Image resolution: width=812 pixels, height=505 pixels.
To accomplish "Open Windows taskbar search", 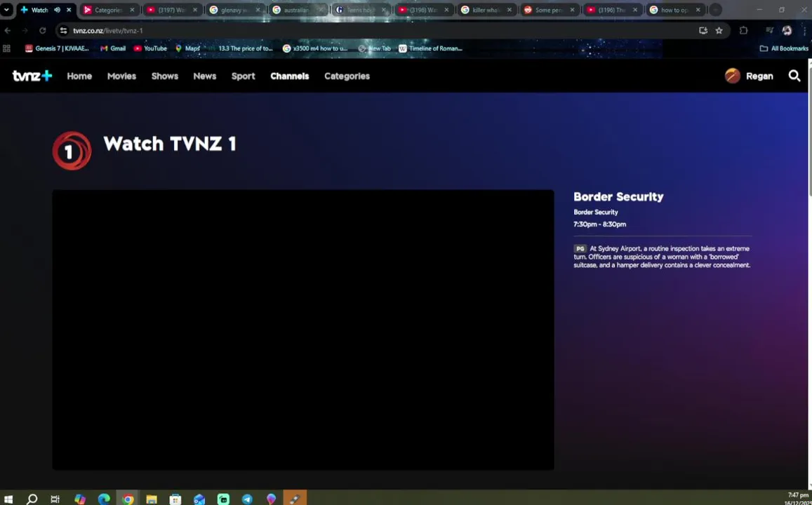I will 32,499.
